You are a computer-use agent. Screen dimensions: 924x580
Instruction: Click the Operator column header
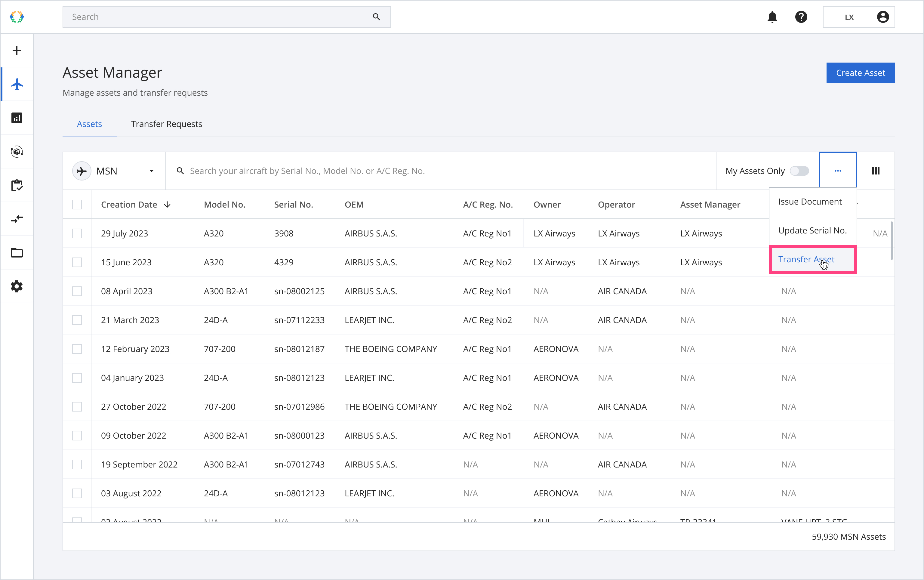click(616, 205)
